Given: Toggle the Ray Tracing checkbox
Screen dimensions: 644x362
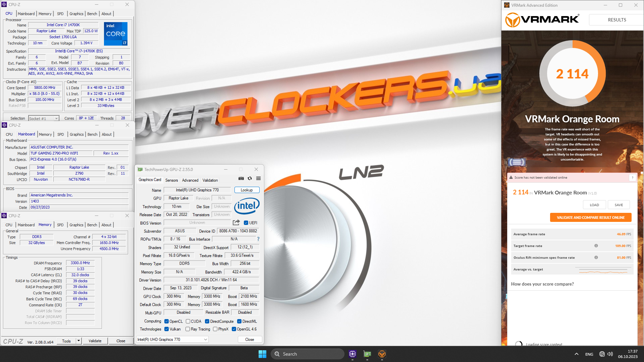Looking at the screenshot, I should pos(188,329).
